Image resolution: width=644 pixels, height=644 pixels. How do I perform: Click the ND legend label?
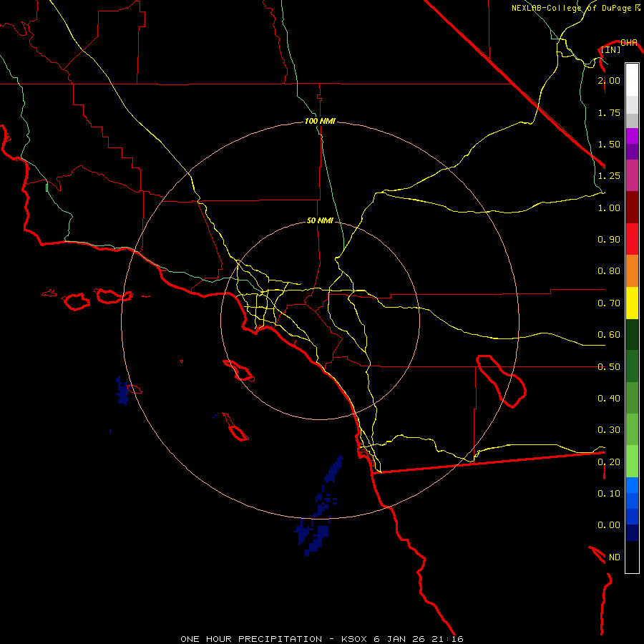(x=615, y=557)
